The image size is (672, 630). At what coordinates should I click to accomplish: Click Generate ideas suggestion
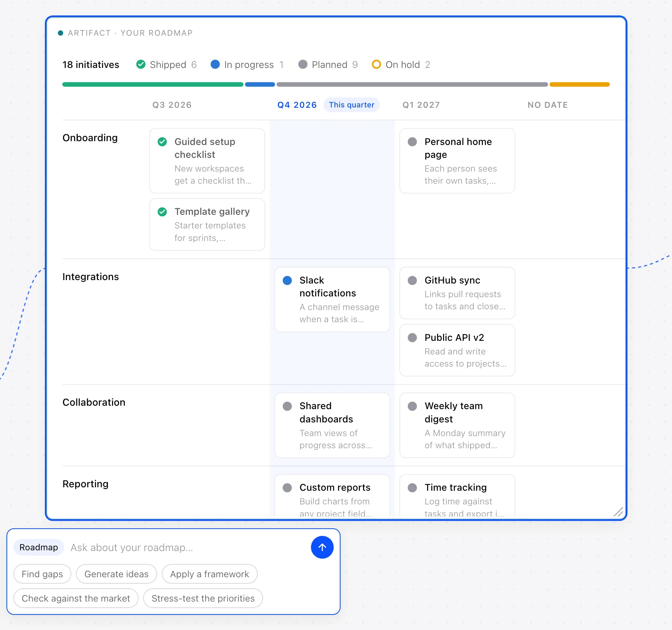click(116, 574)
